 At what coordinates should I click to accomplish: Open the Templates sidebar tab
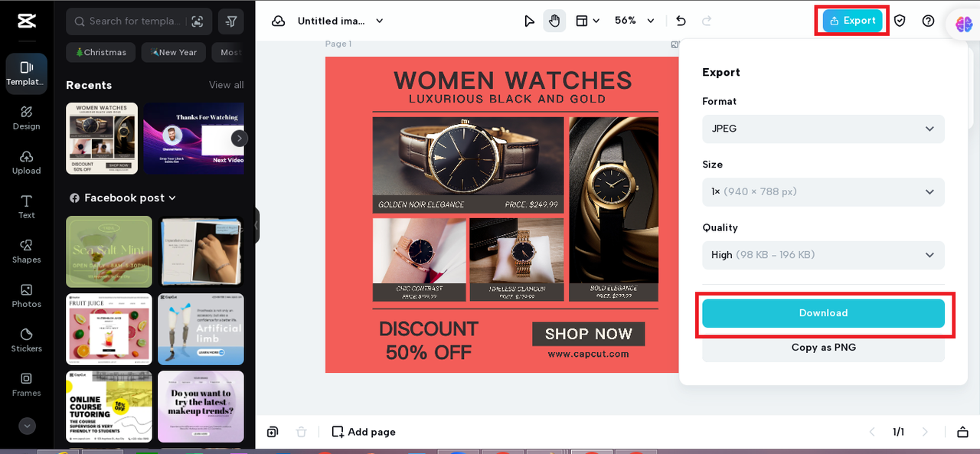(x=27, y=73)
